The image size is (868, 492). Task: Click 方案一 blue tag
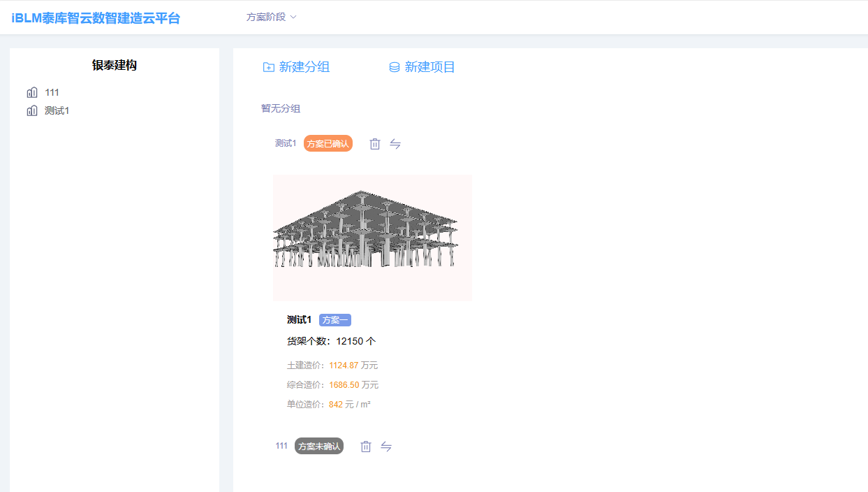point(335,319)
